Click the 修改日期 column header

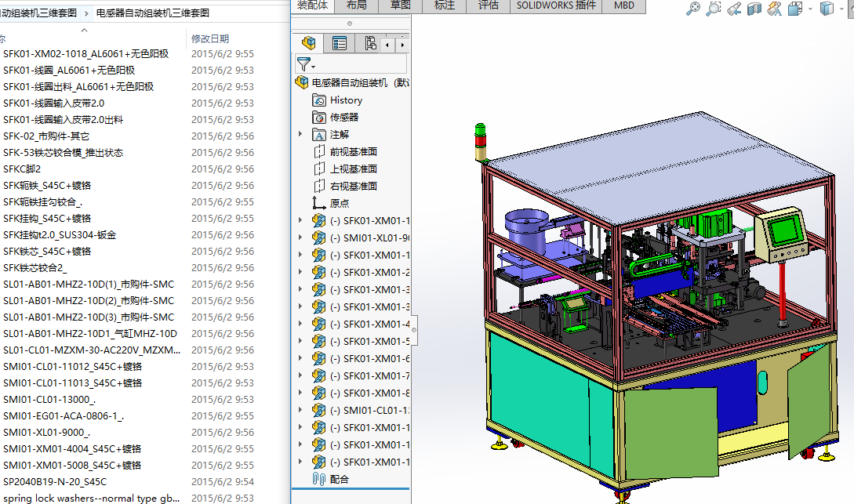point(210,38)
